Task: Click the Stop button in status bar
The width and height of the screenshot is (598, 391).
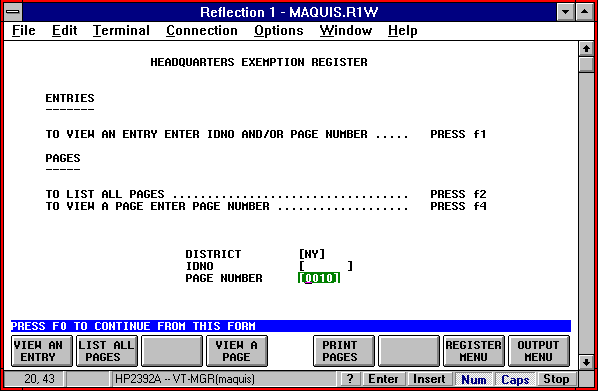Action: pyautogui.click(x=556, y=379)
